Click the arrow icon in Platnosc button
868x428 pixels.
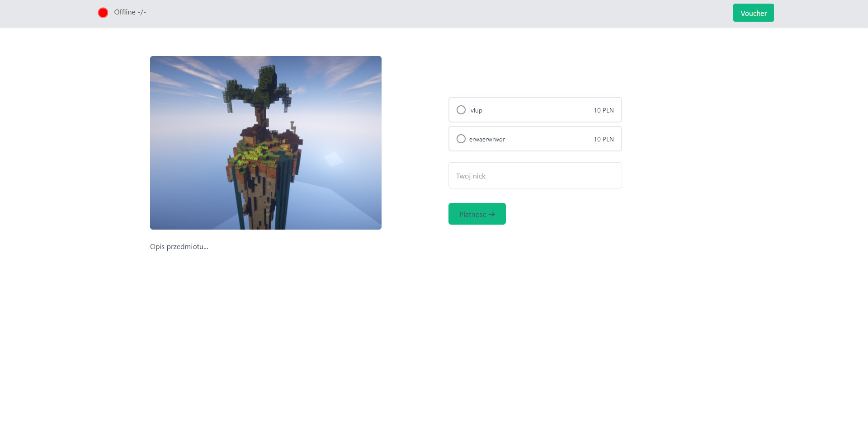492,215
